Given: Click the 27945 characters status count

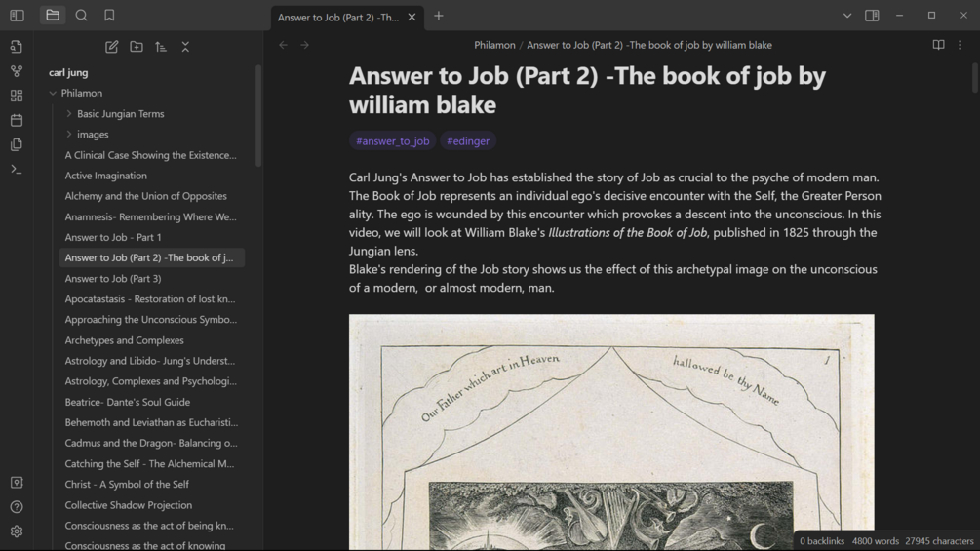Looking at the screenshot, I should tap(939, 541).
